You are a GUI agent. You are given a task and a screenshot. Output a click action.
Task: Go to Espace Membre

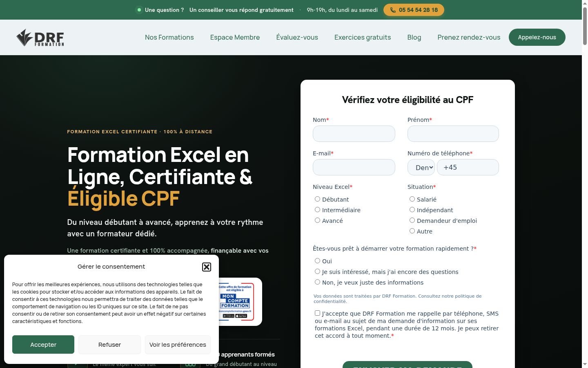click(x=235, y=37)
